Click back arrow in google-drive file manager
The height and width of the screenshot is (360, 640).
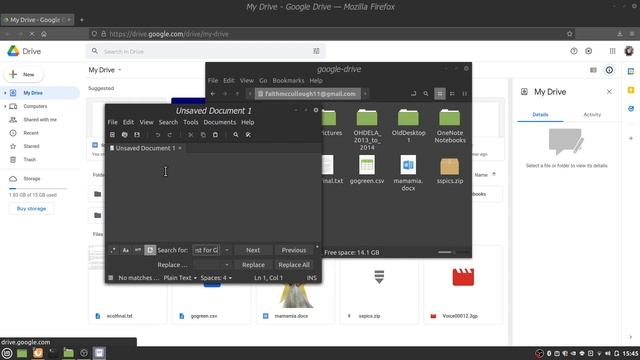pyautogui.click(x=213, y=93)
